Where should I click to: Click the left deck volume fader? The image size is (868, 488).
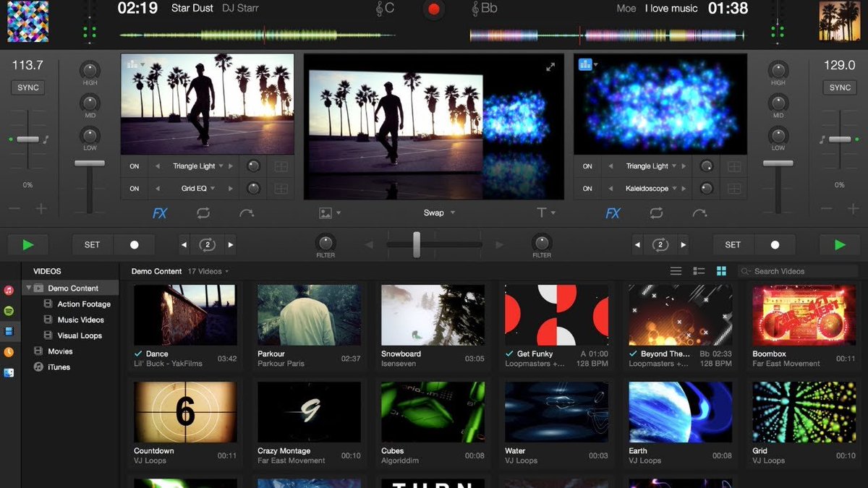(90, 164)
